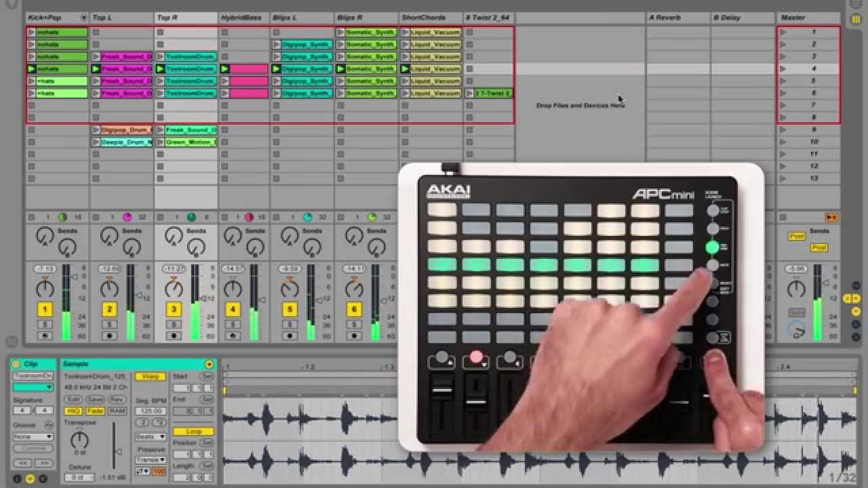Launch the Deeple_Drum clip in Top L
Image resolution: width=868 pixels, height=488 pixels.
point(96,142)
